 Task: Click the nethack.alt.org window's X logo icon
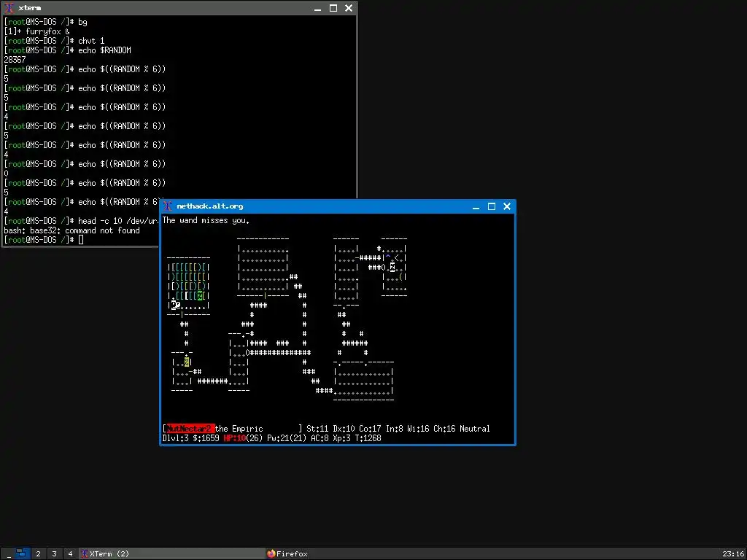tap(167, 206)
